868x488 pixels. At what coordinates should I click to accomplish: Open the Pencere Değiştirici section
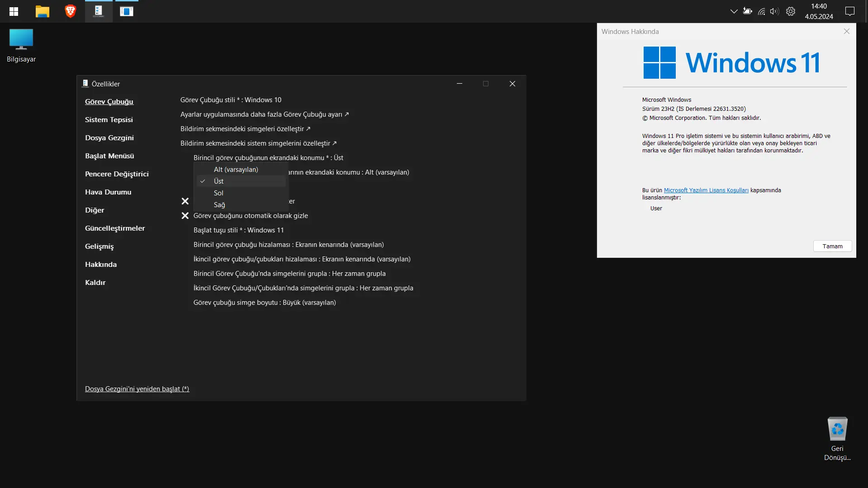coord(117,174)
